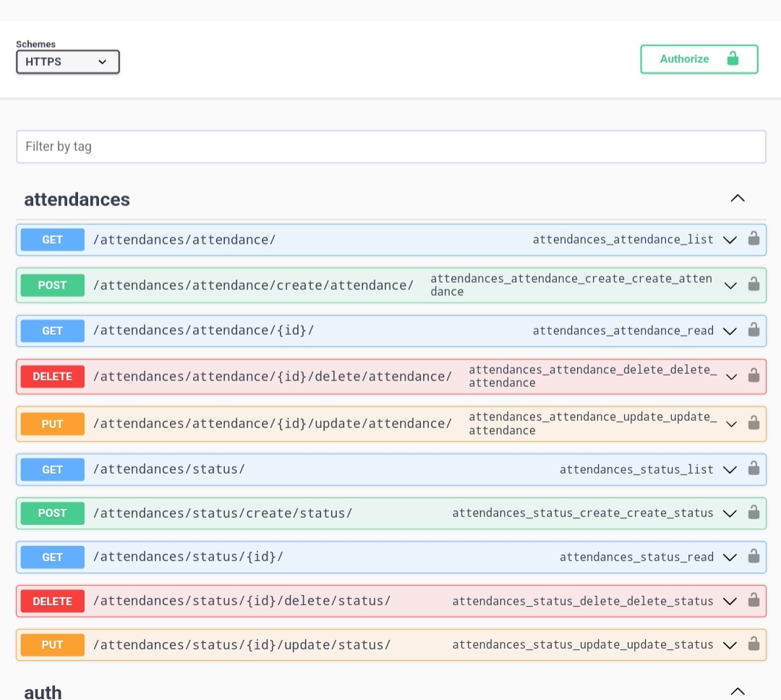Viewport: 781px width, 700px height.
Task: Click lock icon on POST create attendance row
Action: [754, 284]
